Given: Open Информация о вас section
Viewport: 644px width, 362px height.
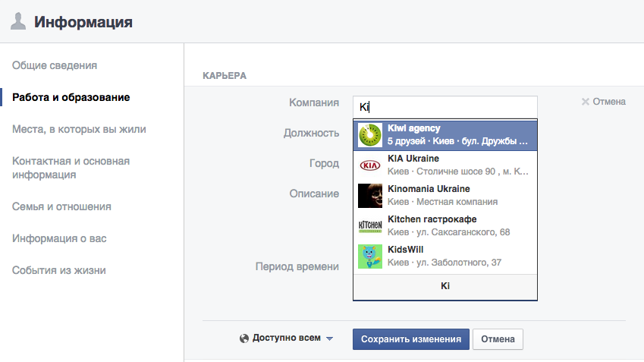Looking at the screenshot, I should tap(59, 238).
